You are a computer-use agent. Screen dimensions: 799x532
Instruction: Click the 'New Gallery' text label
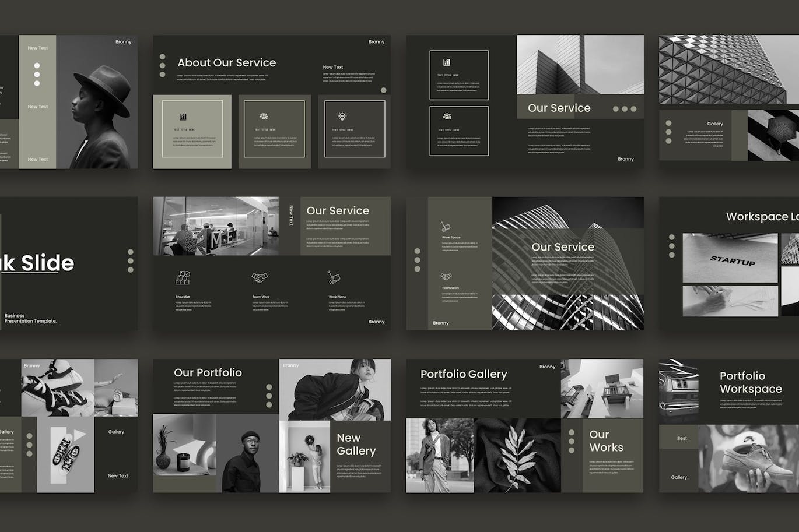[x=356, y=444]
